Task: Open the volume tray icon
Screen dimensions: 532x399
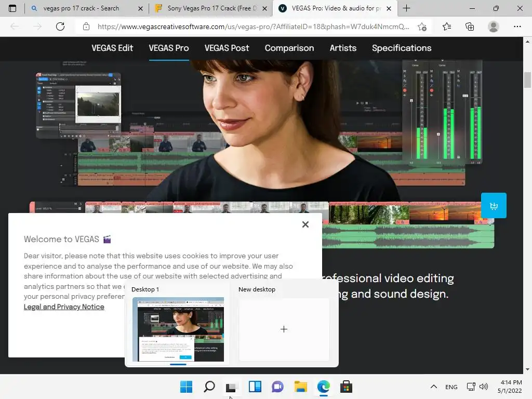Action: 484,387
